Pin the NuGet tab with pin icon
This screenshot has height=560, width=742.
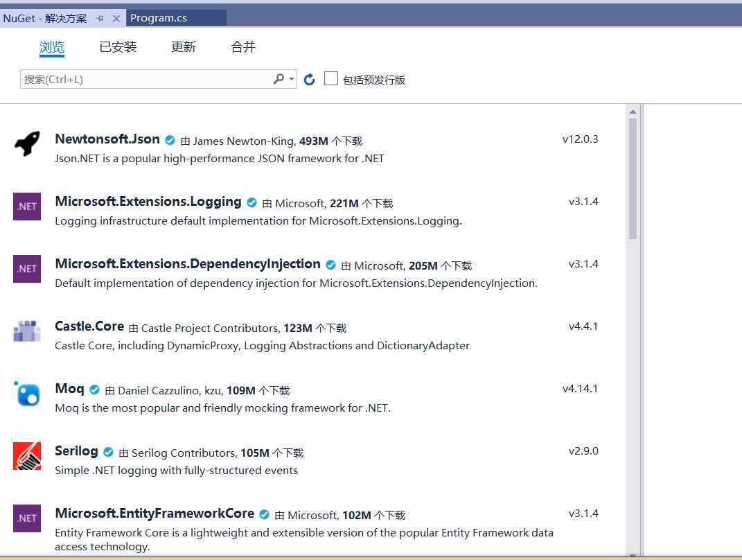[x=100, y=19]
